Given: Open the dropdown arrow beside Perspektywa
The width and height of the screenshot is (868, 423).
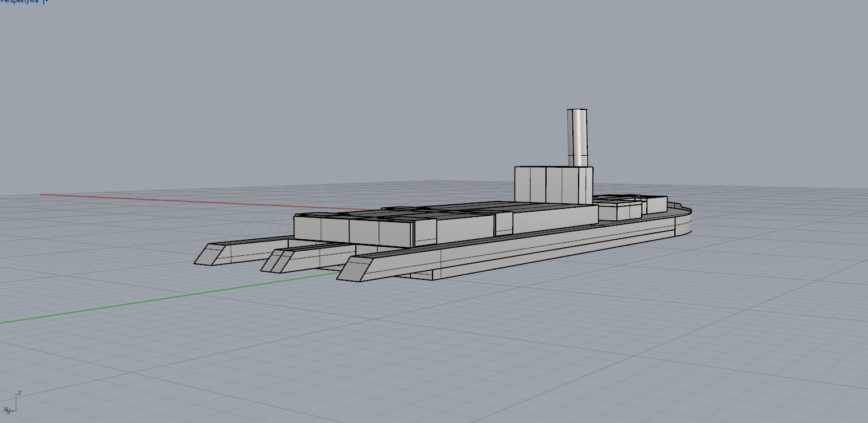Looking at the screenshot, I should click(x=46, y=2).
